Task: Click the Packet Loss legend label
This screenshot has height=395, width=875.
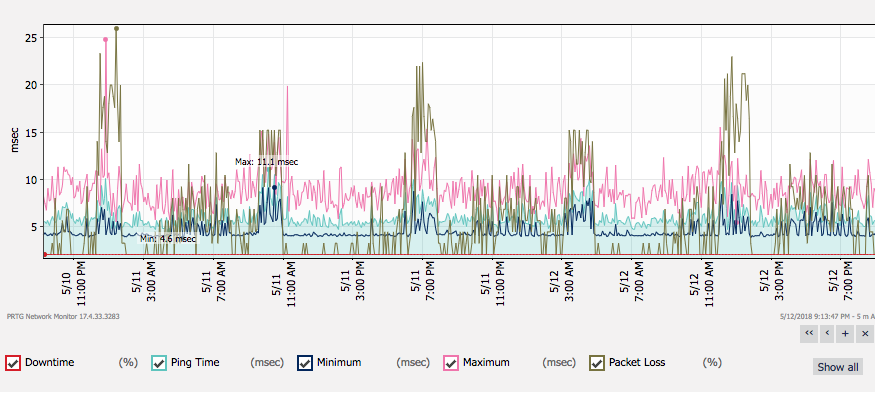Action: 637,363
